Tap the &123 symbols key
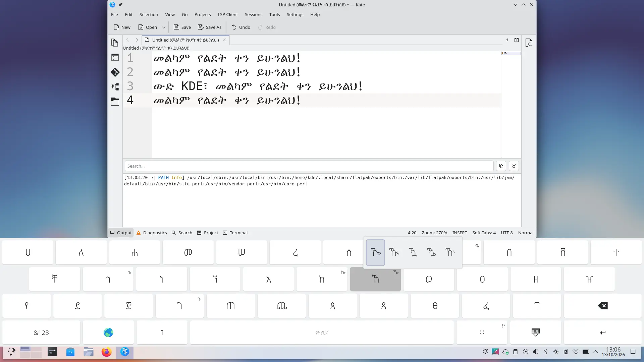 [41, 333]
